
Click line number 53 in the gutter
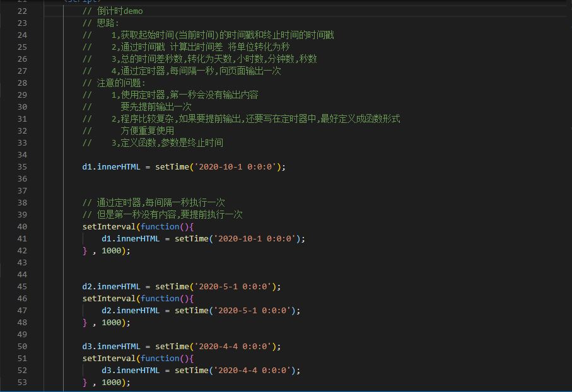pos(22,382)
